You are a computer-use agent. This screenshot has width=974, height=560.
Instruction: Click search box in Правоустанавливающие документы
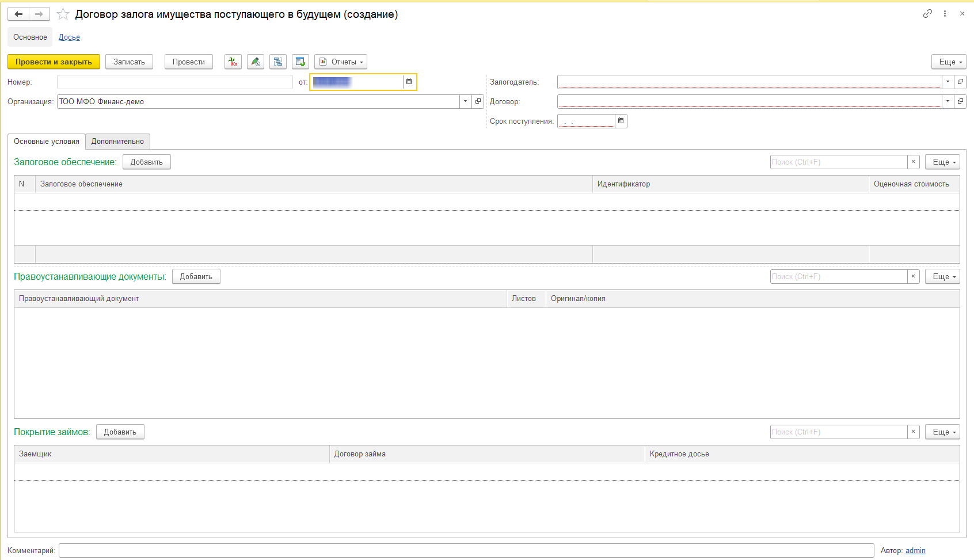pyautogui.click(x=839, y=276)
